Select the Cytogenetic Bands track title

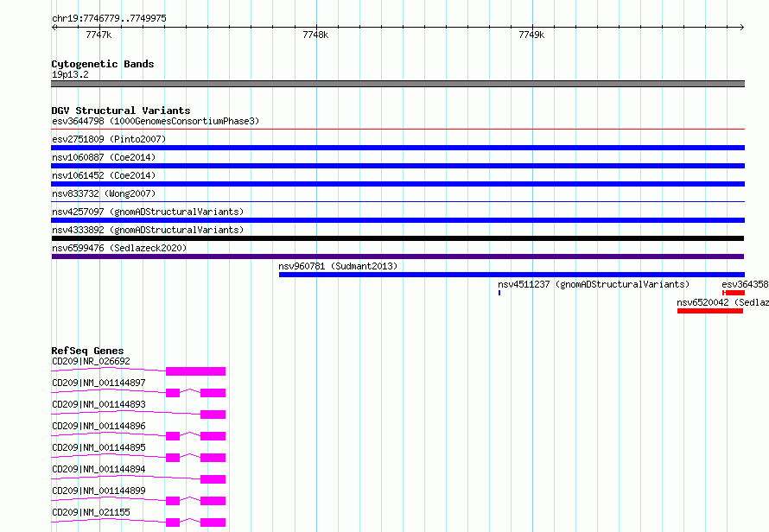(x=103, y=64)
